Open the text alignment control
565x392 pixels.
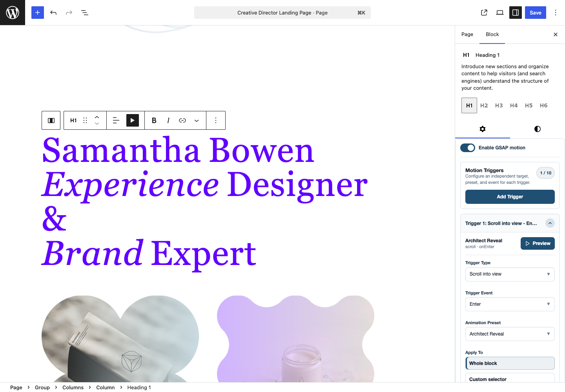116,120
